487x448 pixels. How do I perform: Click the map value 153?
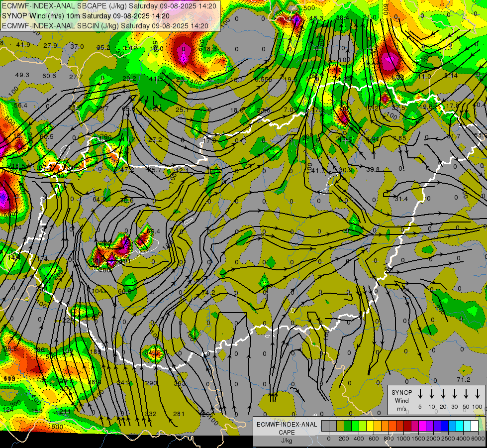tap(37, 411)
